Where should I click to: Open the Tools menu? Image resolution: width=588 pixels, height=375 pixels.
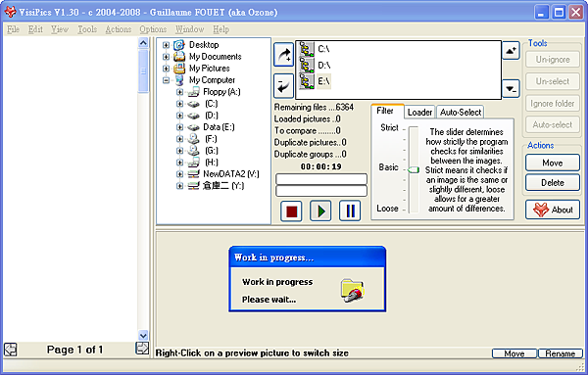[x=87, y=29]
